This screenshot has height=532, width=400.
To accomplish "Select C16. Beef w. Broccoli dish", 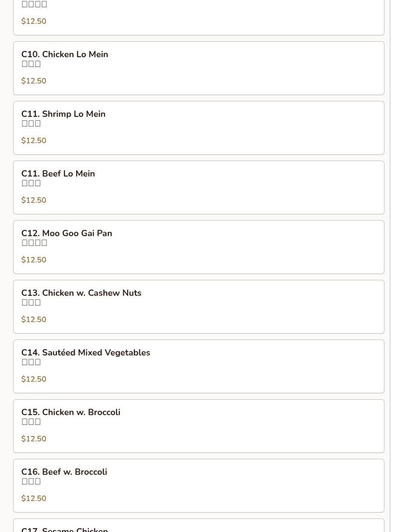I will tap(199, 486).
